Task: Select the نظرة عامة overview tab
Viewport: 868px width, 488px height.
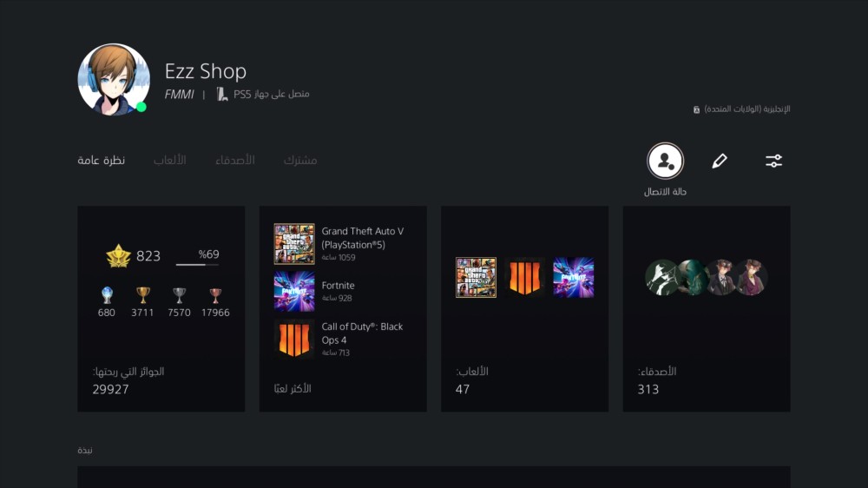Action: click(102, 160)
